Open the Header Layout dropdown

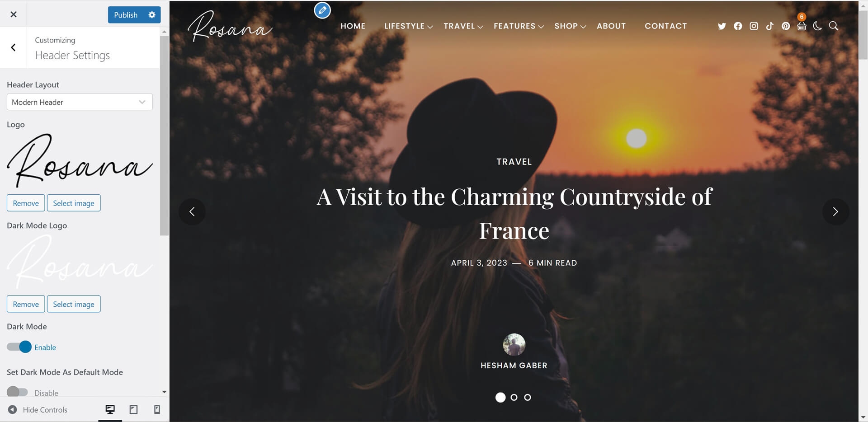tap(80, 102)
